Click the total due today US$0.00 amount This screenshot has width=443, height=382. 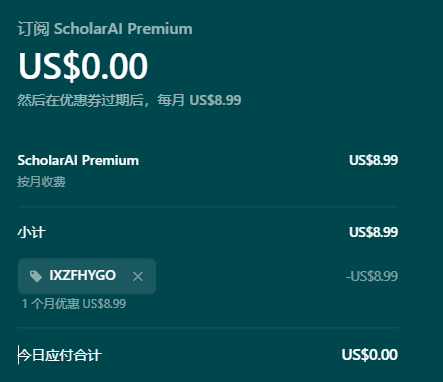pyautogui.click(x=370, y=355)
